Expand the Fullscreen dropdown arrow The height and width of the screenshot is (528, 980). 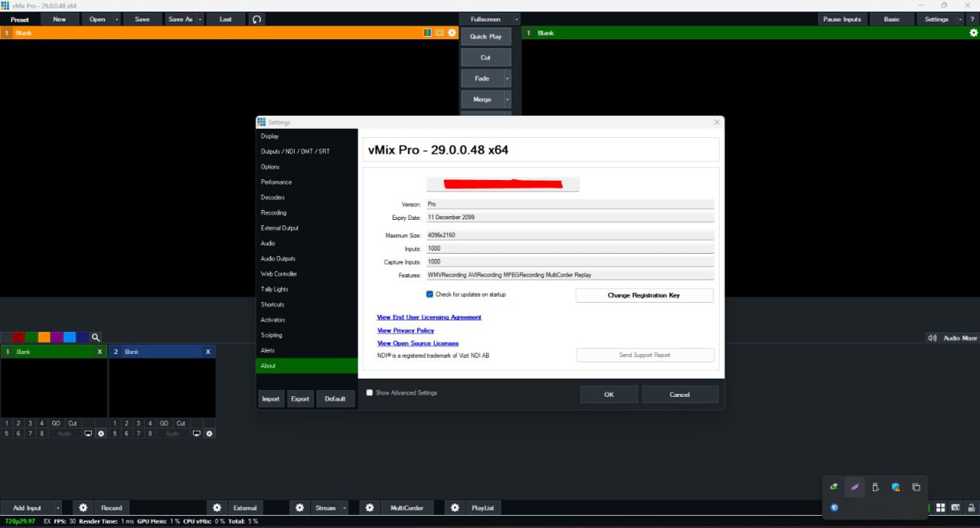tap(516, 19)
